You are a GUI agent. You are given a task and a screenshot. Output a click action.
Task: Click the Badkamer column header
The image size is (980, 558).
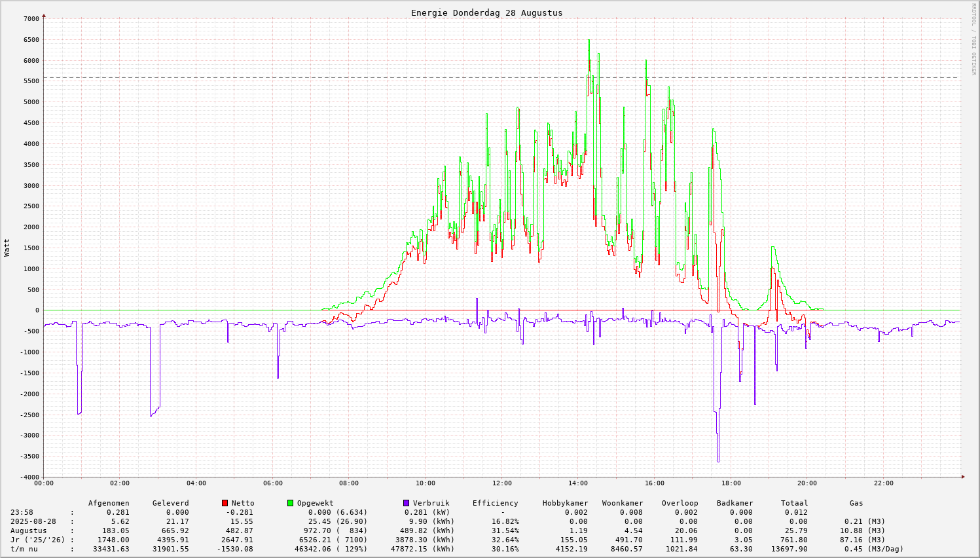click(735, 503)
